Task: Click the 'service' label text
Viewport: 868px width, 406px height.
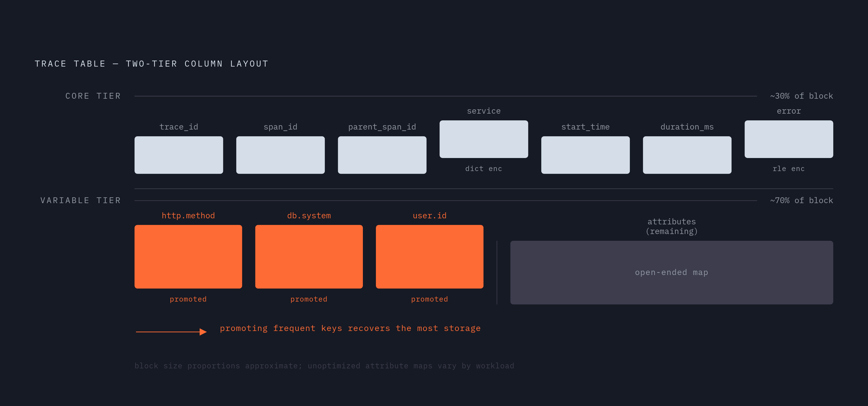Action: [484, 111]
